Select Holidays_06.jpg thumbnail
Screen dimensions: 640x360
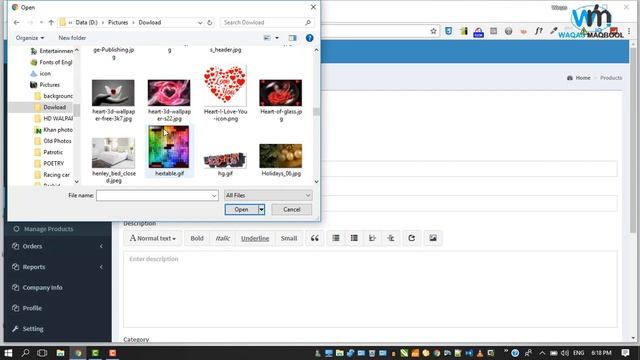pos(281,156)
